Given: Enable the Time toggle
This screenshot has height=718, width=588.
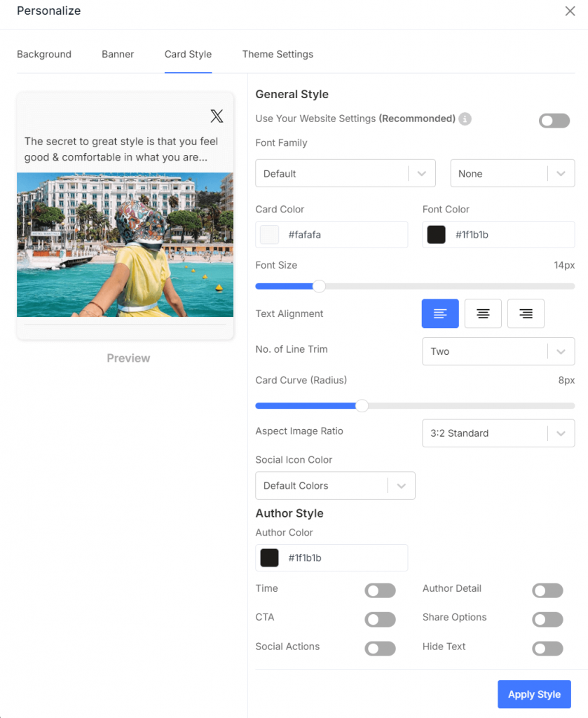Looking at the screenshot, I should point(381,590).
